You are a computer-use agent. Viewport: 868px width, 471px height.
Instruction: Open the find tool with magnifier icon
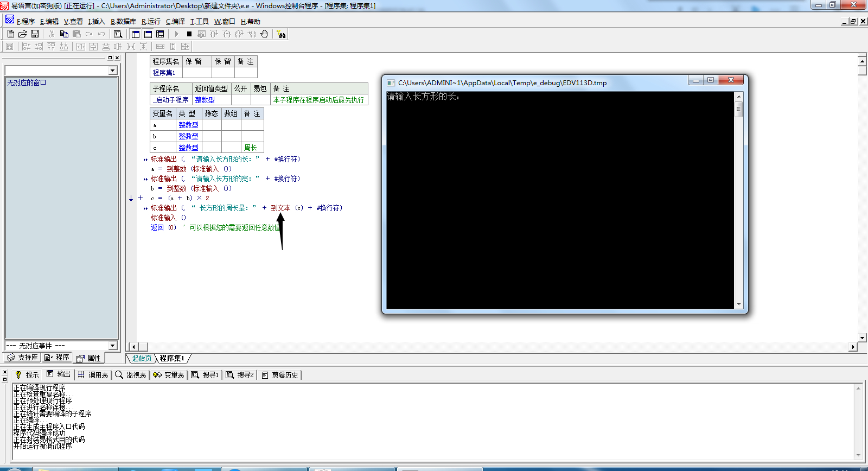point(118,34)
